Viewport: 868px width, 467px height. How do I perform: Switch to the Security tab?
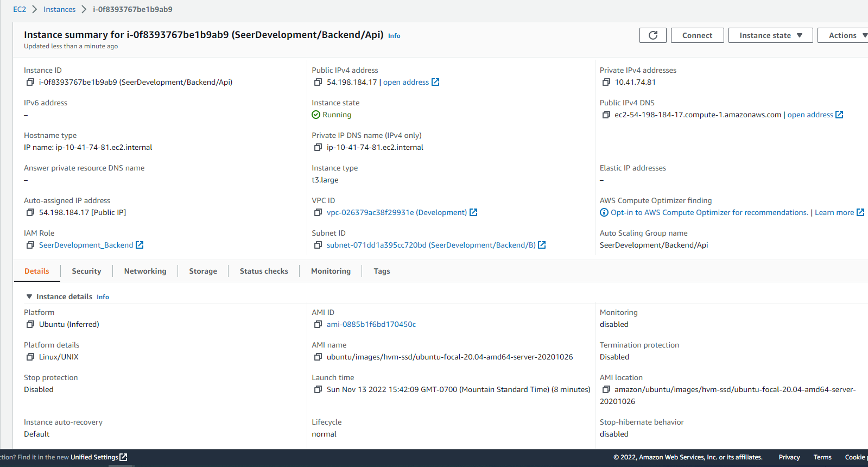pyautogui.click(x=86, y=271)
